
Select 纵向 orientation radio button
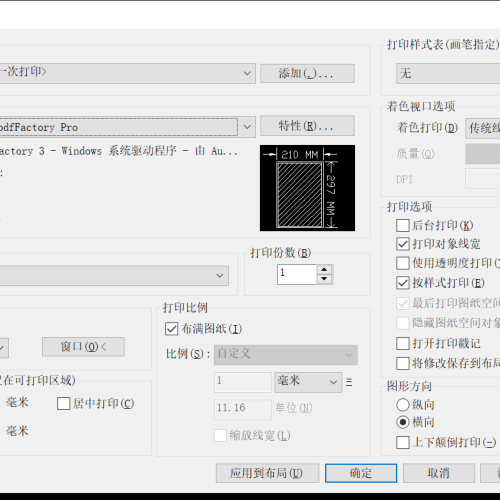point(403,405)
